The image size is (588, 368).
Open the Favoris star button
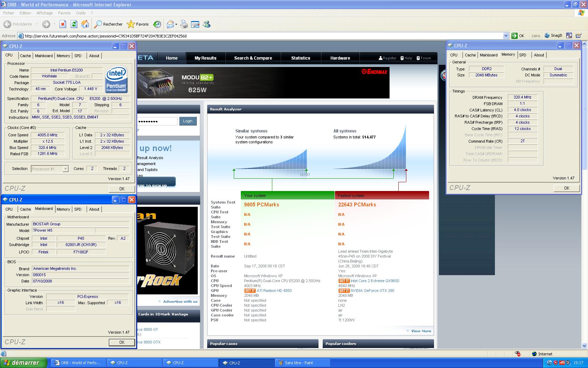coord(138,24)
